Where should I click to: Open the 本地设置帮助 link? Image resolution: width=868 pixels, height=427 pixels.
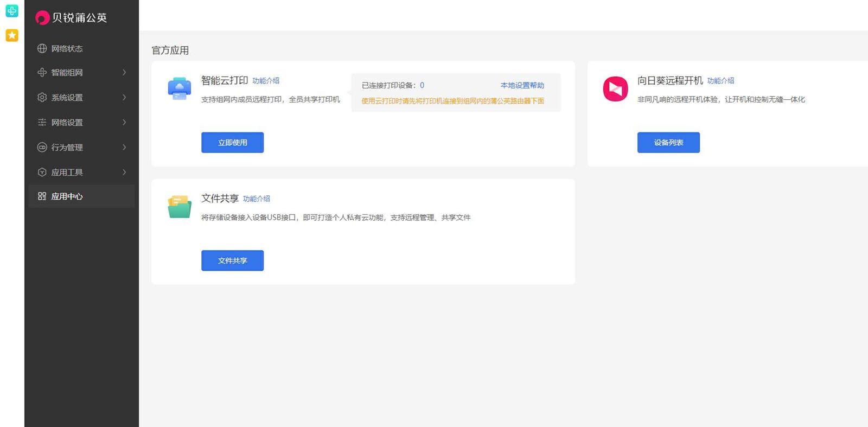[x=522, y=85]
